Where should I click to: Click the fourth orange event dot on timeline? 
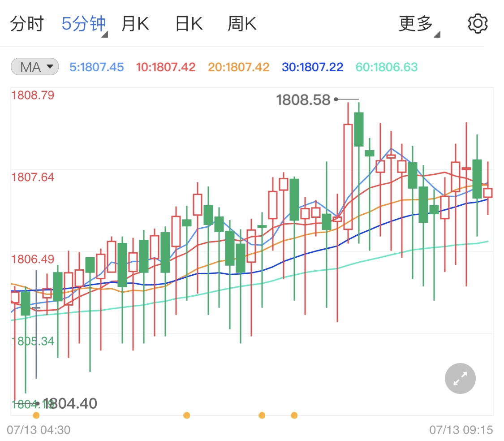[294, 415]
